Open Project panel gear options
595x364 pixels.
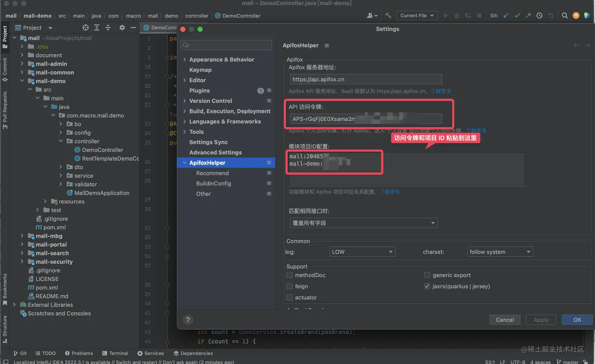click(x=122, y=28)
